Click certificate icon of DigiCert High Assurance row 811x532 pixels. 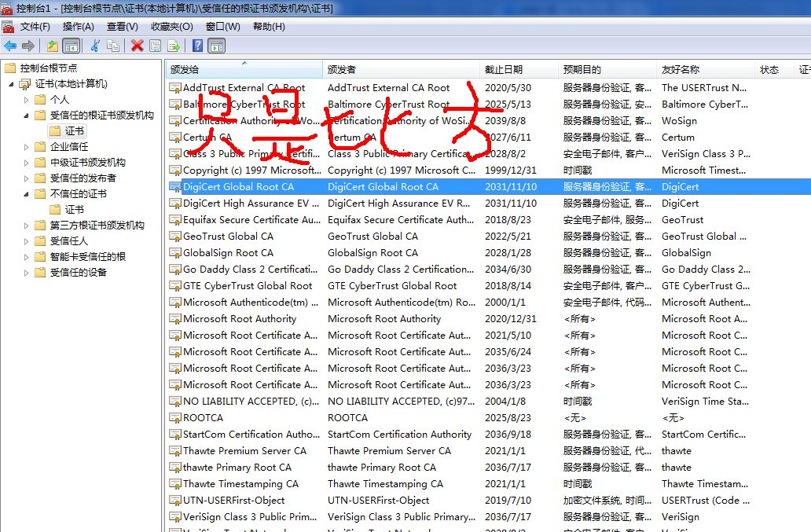pos(175,204)
